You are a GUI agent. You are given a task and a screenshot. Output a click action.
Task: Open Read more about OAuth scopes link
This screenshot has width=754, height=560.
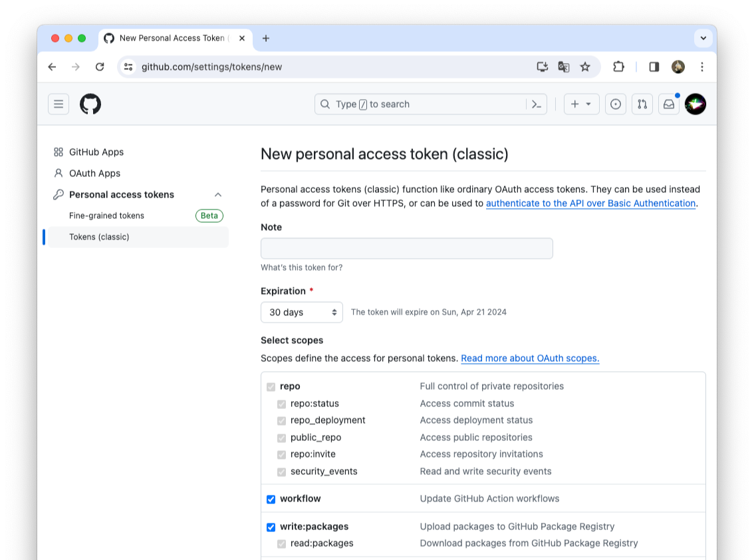click(530, 358)
